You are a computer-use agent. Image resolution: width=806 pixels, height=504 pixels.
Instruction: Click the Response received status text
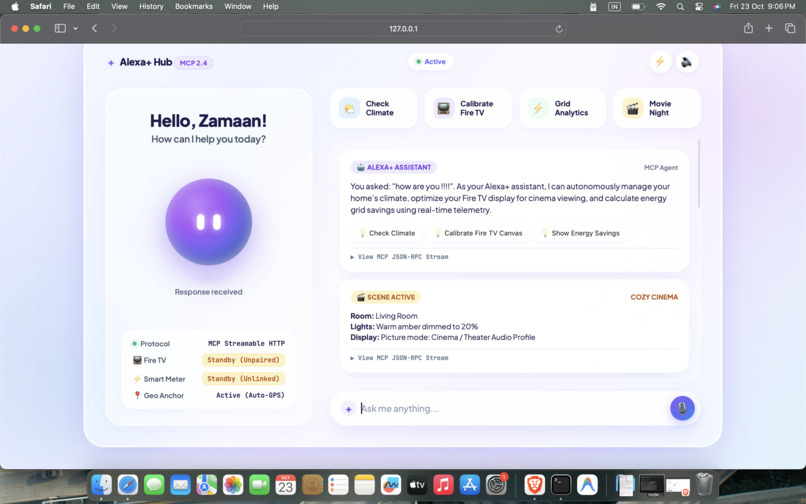pyautogui.click(x=208, y=292)
